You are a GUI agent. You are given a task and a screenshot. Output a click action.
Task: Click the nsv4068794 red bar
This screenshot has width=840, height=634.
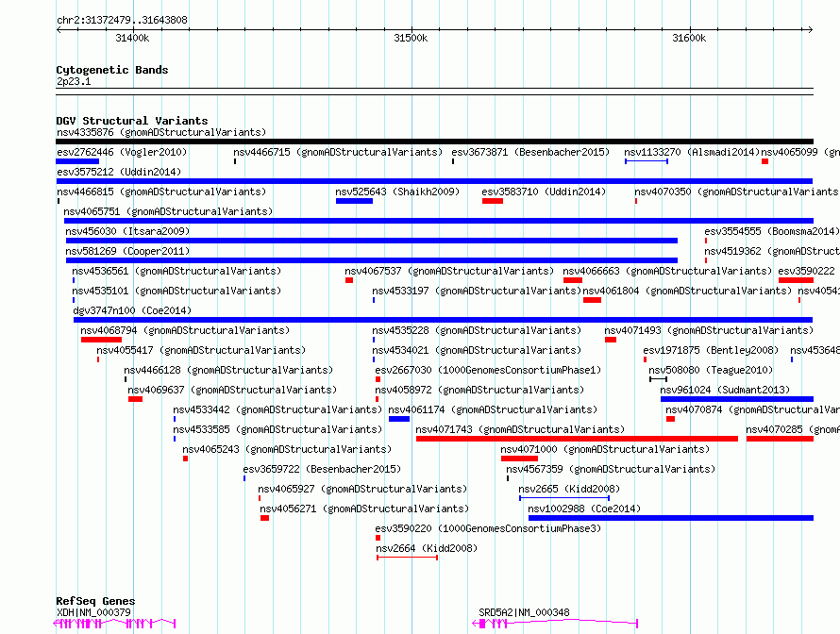coord(101,340)
